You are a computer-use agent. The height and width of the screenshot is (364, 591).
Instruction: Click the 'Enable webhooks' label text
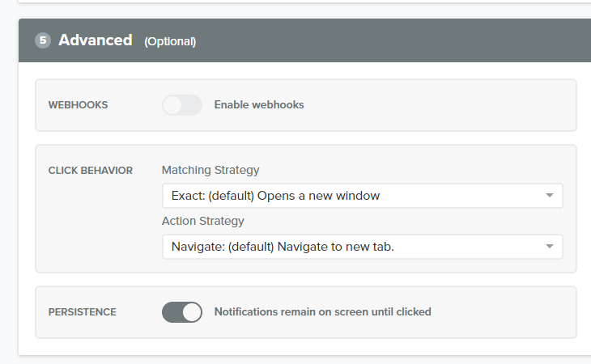259,105
